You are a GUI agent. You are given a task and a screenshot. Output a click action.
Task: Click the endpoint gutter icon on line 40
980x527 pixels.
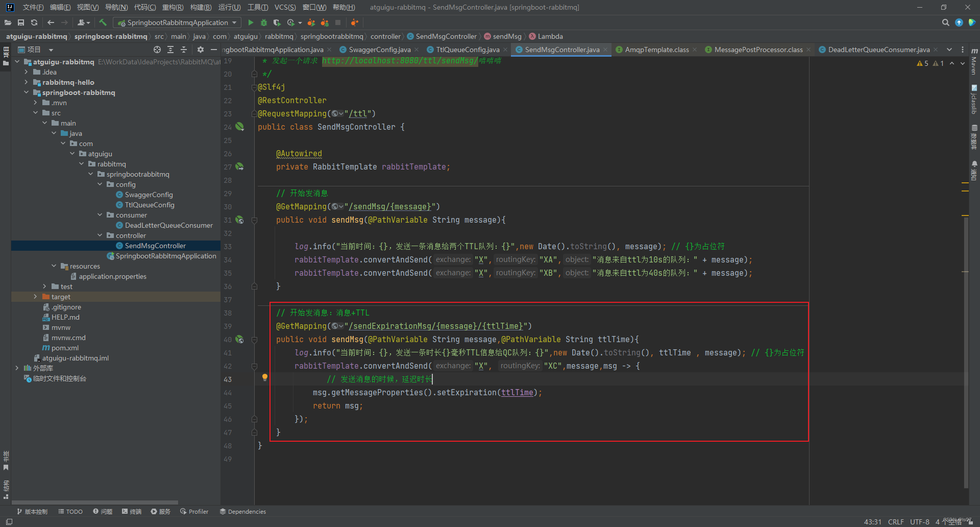click(239, 339)
